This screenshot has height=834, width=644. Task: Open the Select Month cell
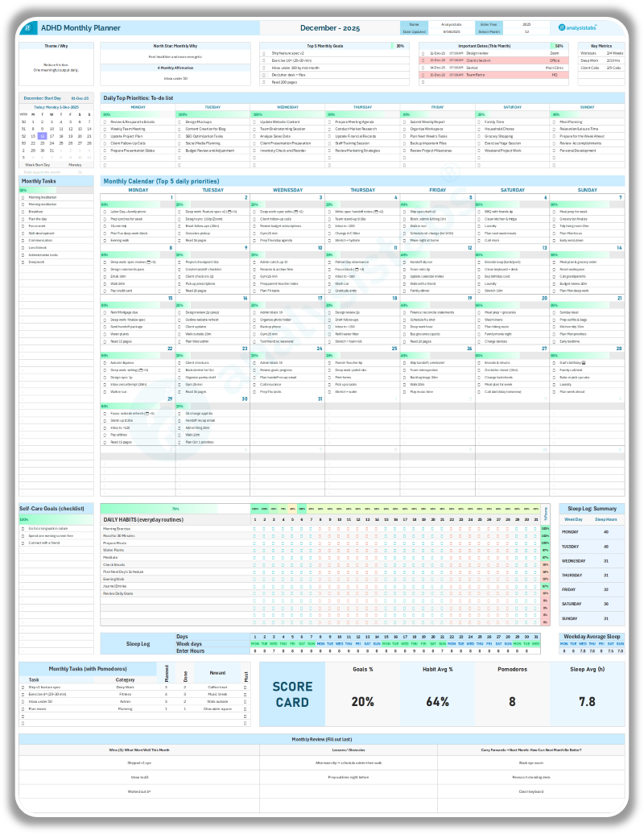(x=525, y=32)
